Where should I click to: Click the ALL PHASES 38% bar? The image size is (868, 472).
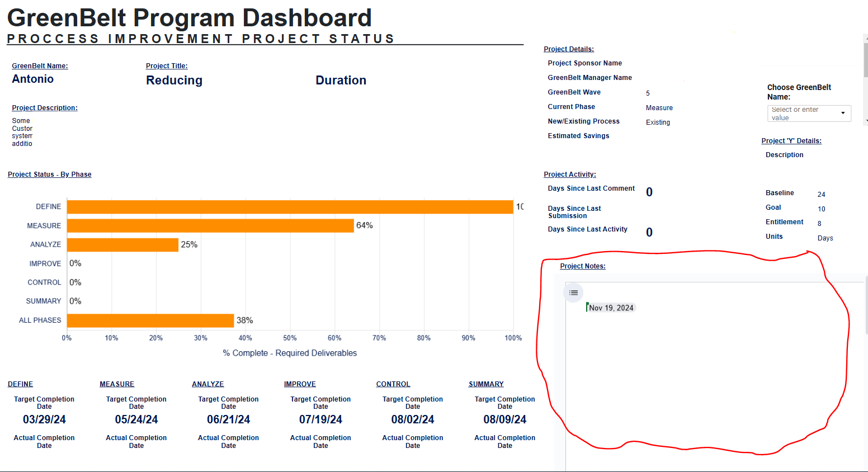150,320
